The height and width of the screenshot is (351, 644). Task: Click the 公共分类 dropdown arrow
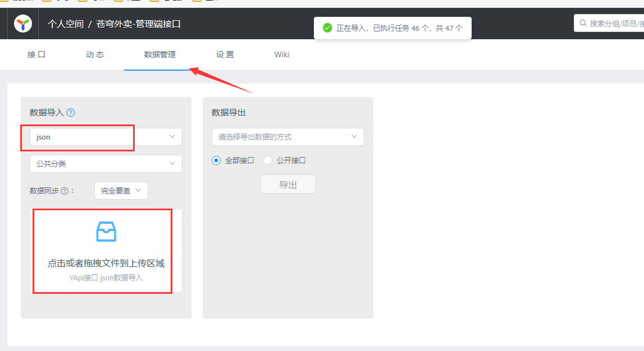point(172,163)
